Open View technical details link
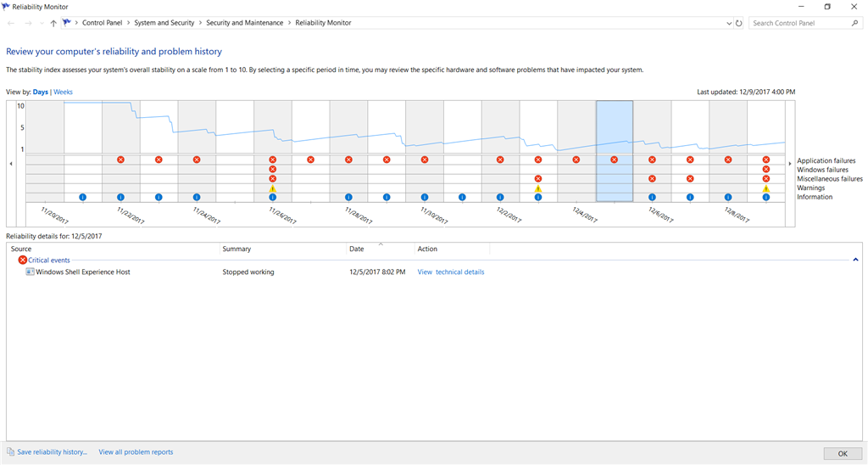Screen dimensions: 868x465 pyautogui.click(x=451, y=272)
